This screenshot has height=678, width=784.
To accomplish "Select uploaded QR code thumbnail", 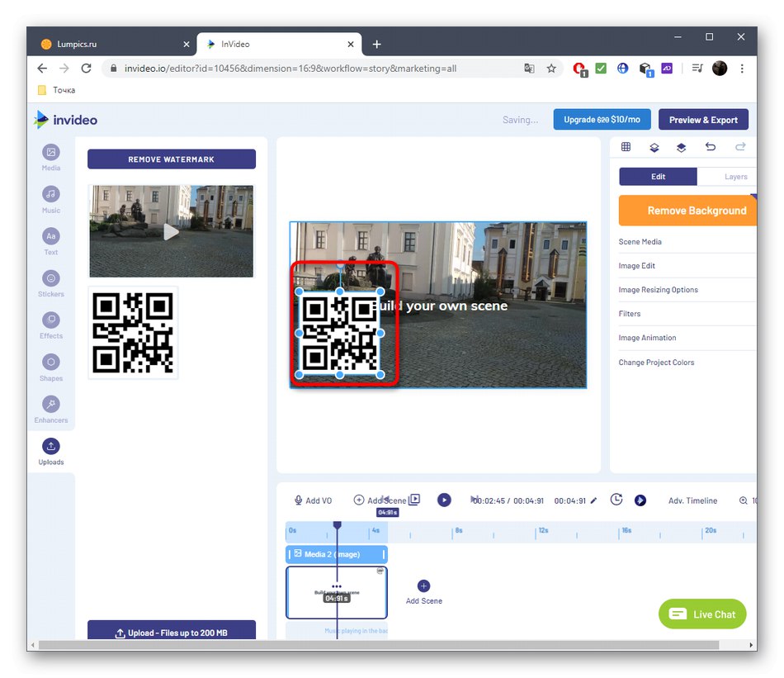I will coord(133,333).
